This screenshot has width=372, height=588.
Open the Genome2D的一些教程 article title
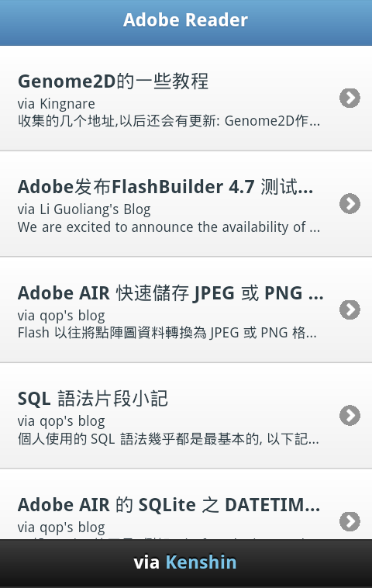(112, 81)
